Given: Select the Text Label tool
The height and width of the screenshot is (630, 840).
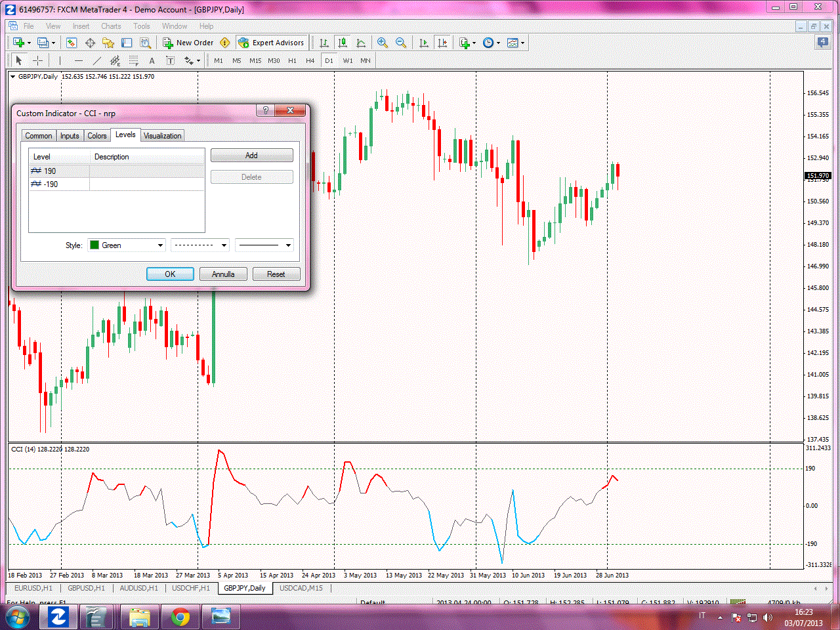Looking at the screenshot, I should (171, 60).
